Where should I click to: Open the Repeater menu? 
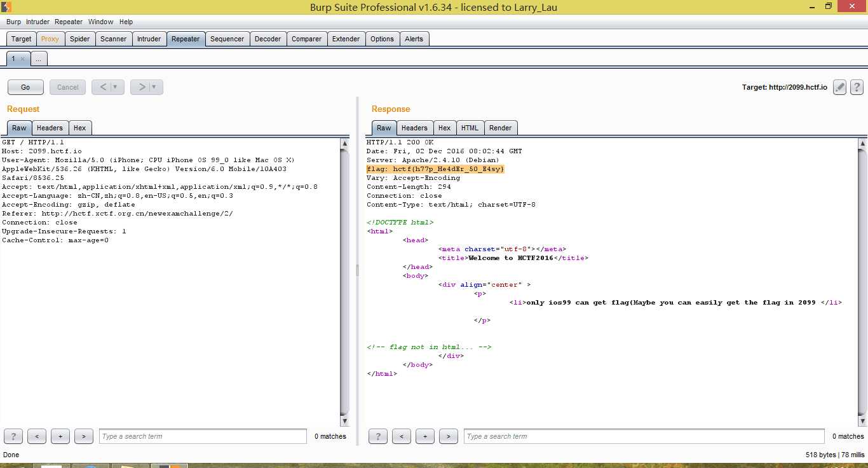tap(69, 22)
